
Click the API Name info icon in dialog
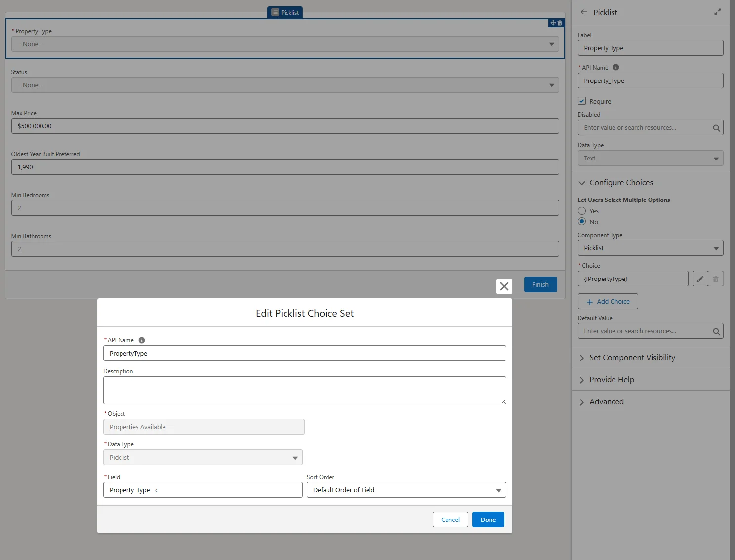click(142, 340)
